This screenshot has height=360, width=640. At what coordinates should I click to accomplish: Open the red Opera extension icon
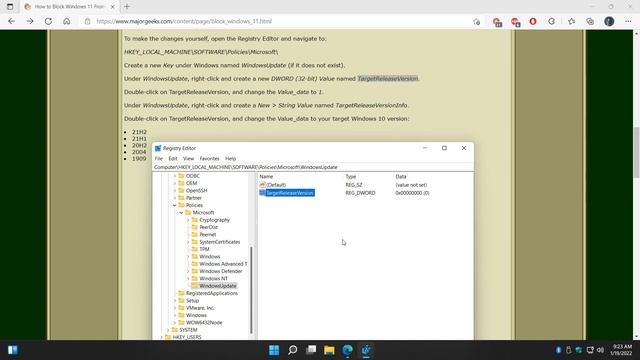click(533, 21)
